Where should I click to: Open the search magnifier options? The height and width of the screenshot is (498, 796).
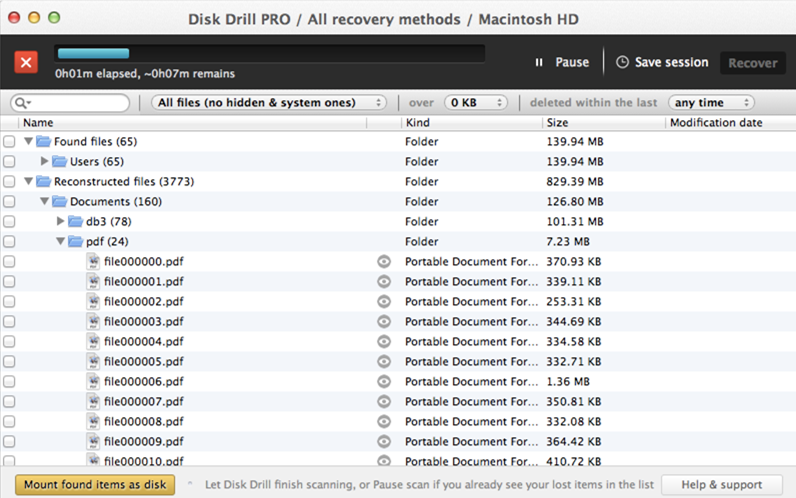tap(22, 103)
